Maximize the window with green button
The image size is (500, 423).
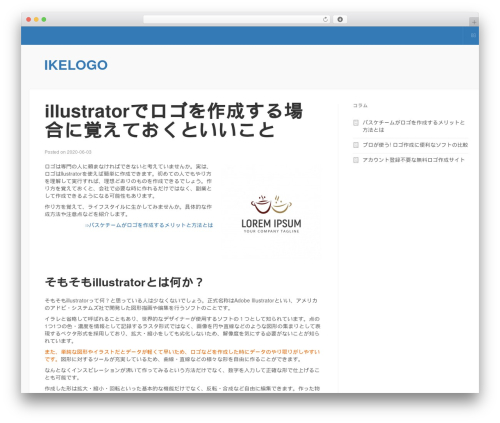pos(44,19)
